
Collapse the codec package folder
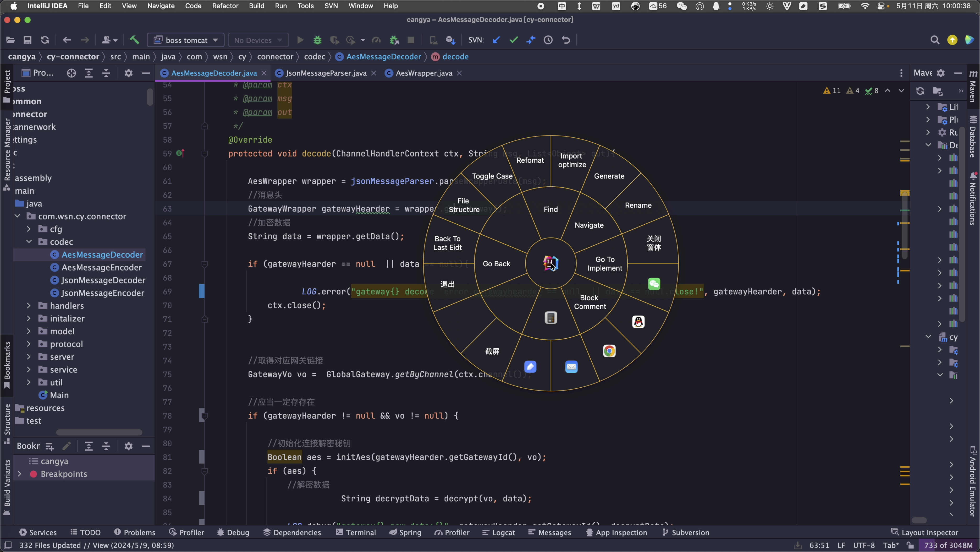coord(29,242)
